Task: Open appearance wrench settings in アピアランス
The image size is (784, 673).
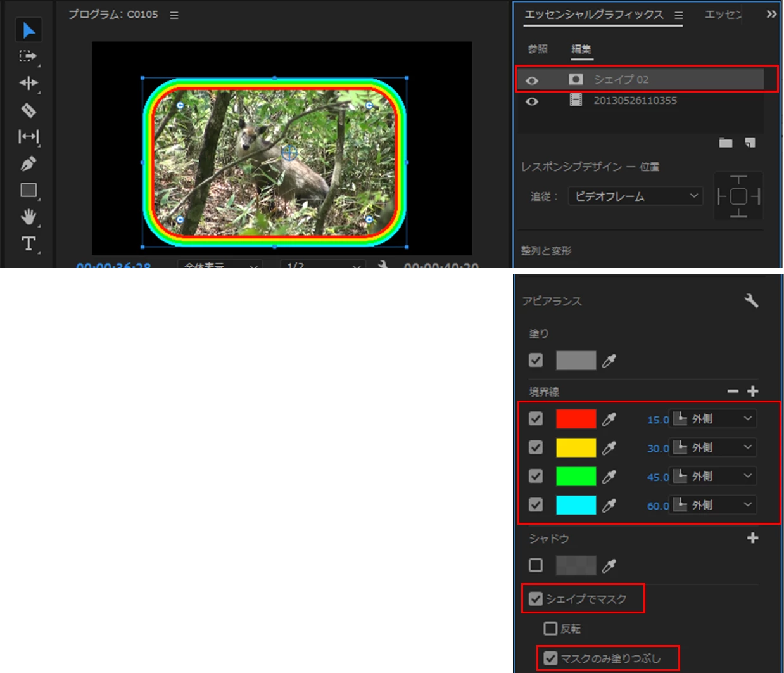Action: click(752, 300)
